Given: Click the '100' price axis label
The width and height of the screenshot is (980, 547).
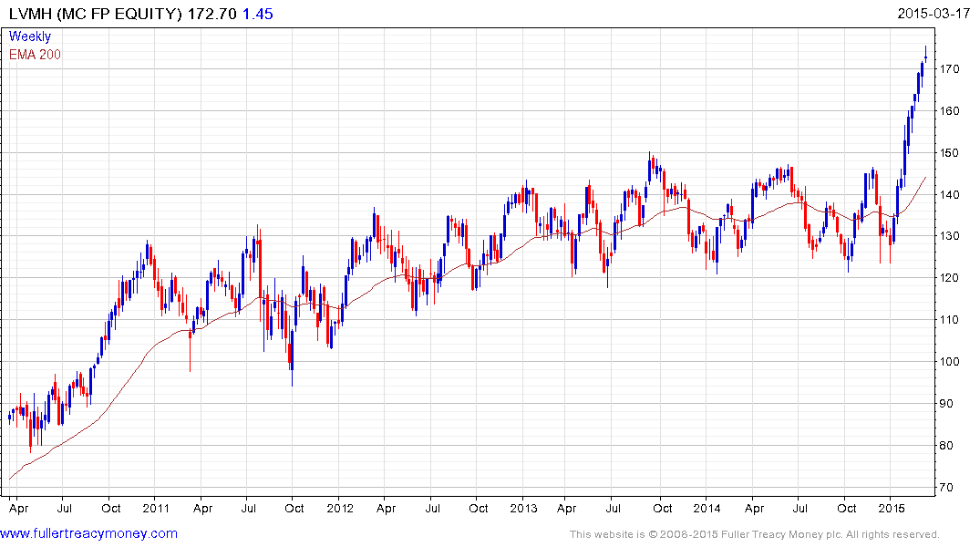Looking at the screenshot, I should [x=949, y=362].
